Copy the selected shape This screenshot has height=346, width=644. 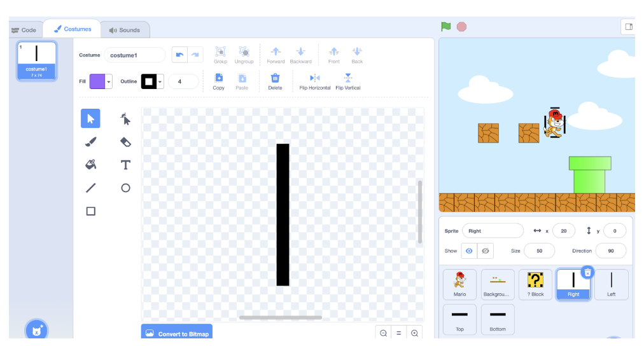point(218,81)
